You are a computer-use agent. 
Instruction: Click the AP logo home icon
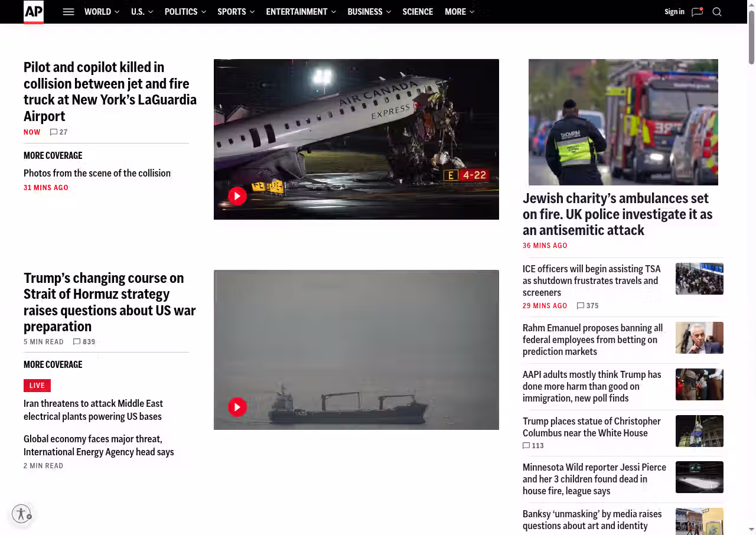point(34,12)
